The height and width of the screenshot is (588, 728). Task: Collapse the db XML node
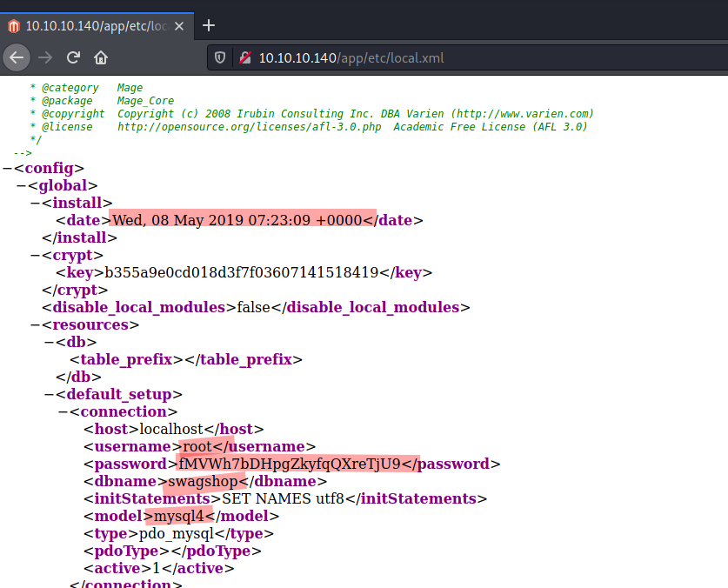pyautogui.click(x=50, y=343)
